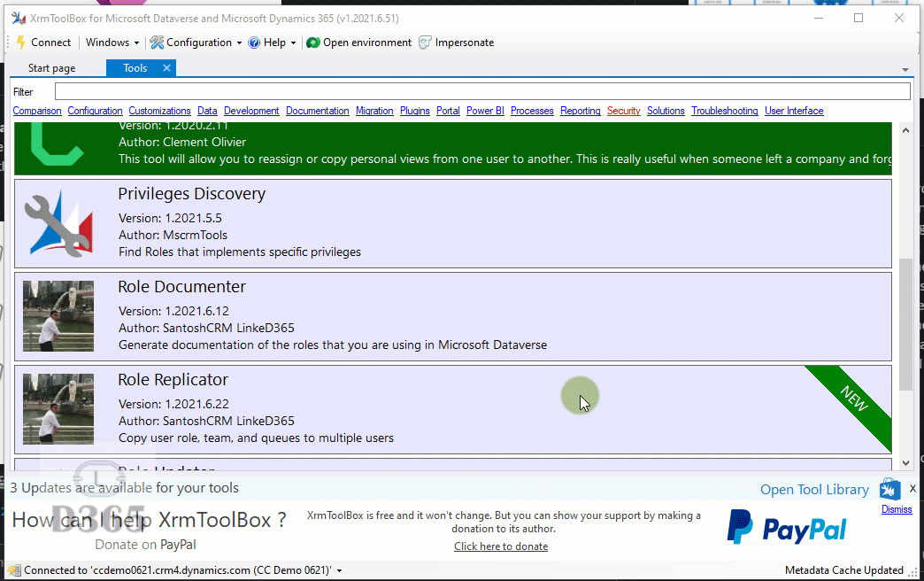
Task: Close the updates notification with X
Action: pos(912,488)
